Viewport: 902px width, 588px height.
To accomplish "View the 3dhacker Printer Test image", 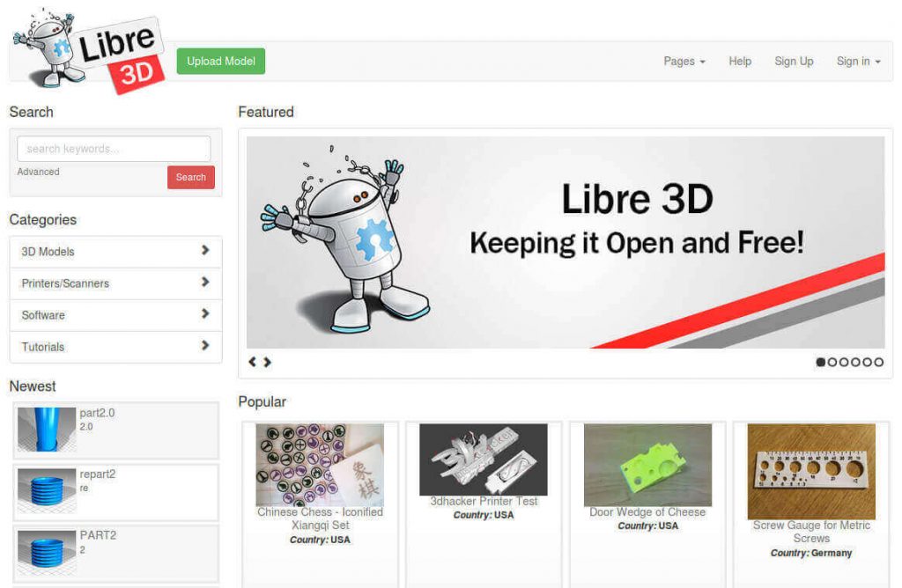I will point(484,459).
